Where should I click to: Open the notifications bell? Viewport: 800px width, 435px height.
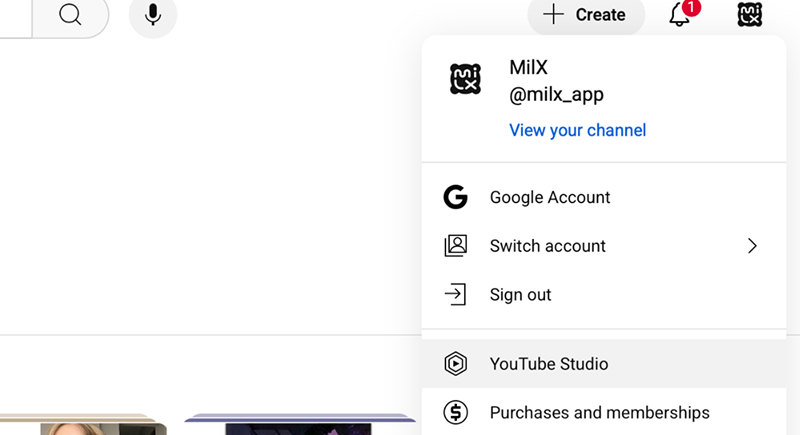point(680,15)
